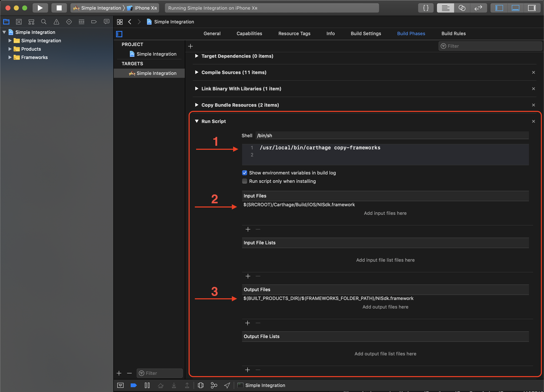The height and width of the screenshot is (392, 544).
Task: Select the Version editor icon
Action: tap(478, 8)
